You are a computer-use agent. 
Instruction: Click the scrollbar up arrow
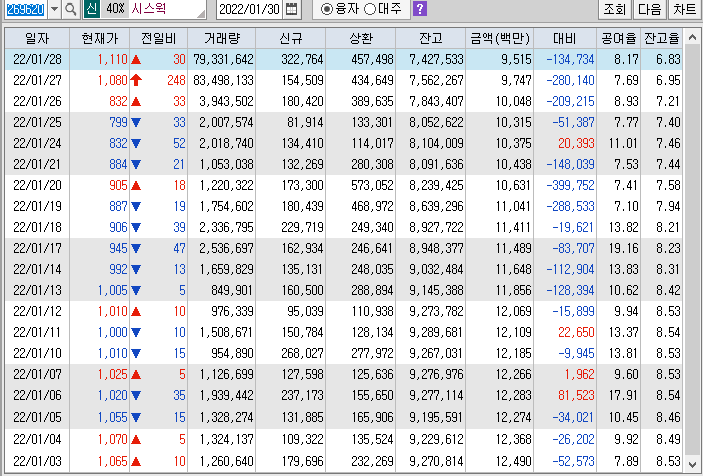click(692, 38)
